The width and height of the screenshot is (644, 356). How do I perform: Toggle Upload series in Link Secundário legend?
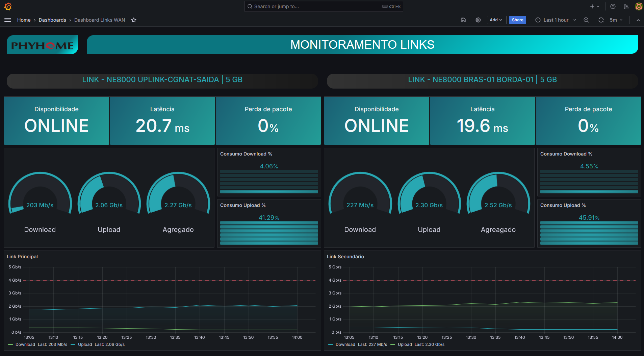coord(405,345)
